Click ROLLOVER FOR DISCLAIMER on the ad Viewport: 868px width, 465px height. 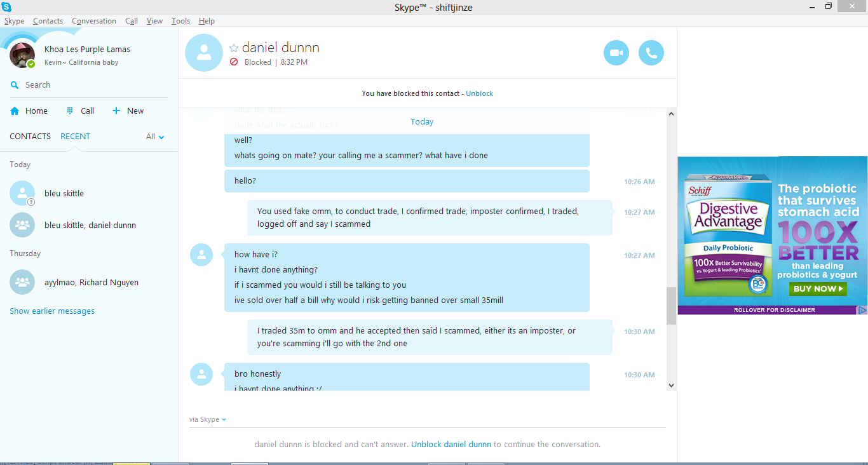tap(774, 310)
